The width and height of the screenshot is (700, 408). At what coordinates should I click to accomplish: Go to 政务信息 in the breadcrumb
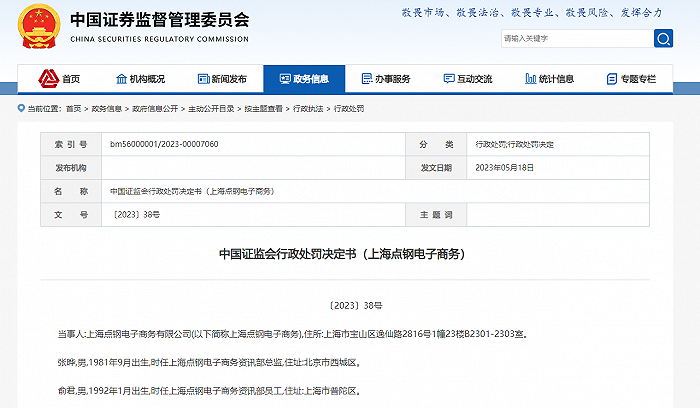click(x=107, y=108)
